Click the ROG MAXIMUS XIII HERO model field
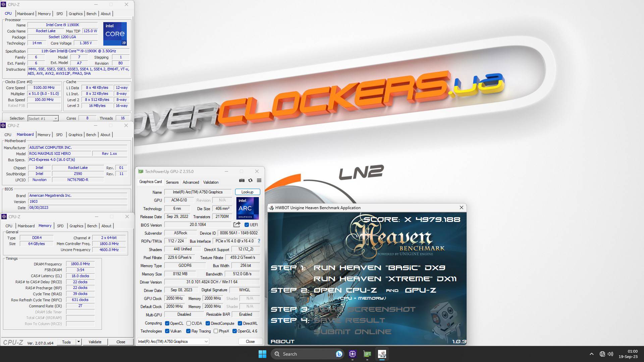 tap(60, 154)
